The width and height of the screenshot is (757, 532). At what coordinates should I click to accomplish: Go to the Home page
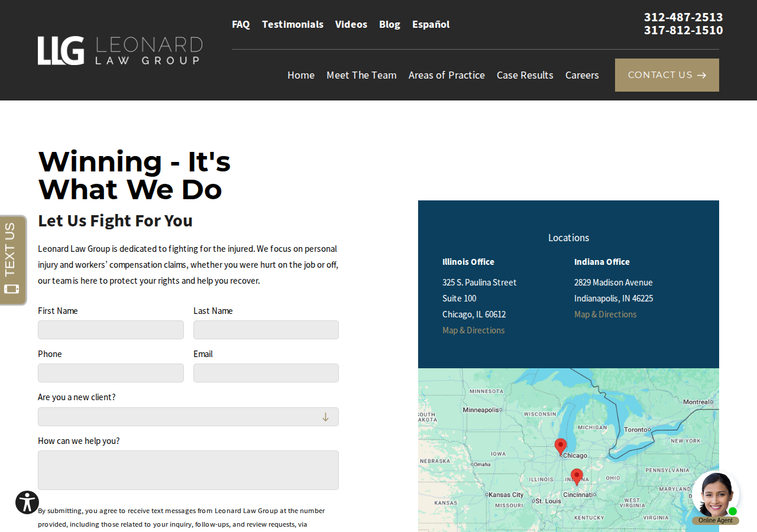point(301,75)
